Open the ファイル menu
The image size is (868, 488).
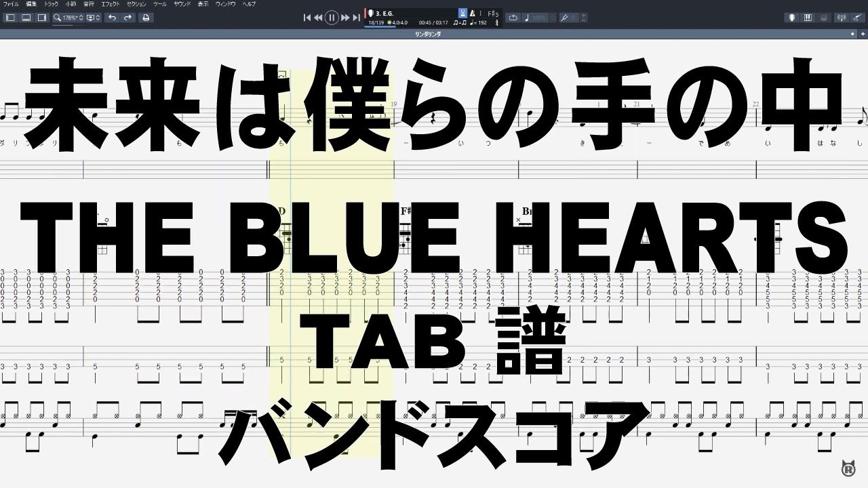pos(11,4)
